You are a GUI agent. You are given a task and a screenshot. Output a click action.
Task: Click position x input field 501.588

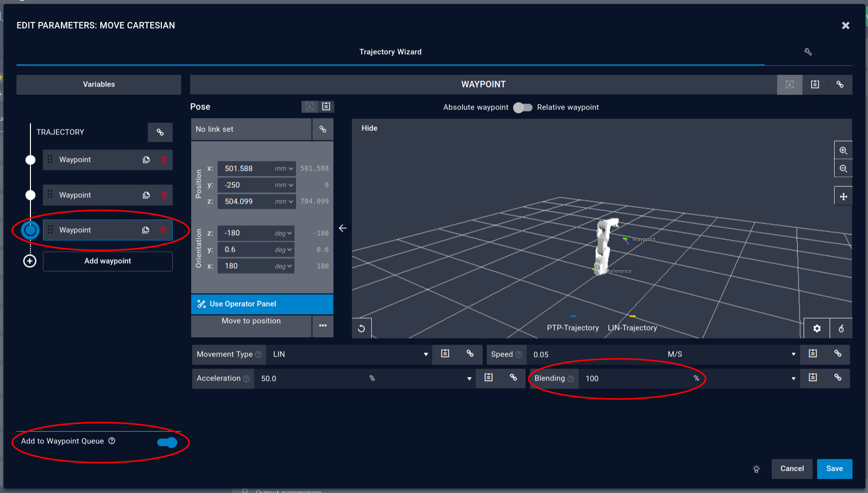(246, 169)
